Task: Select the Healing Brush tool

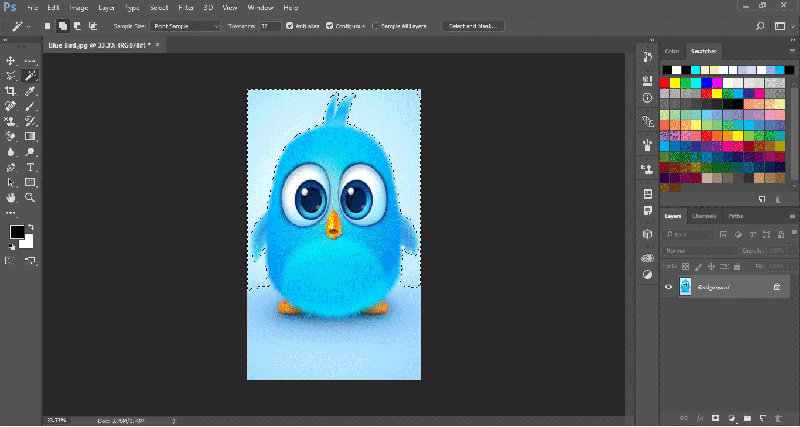Action: pos(10,106)
